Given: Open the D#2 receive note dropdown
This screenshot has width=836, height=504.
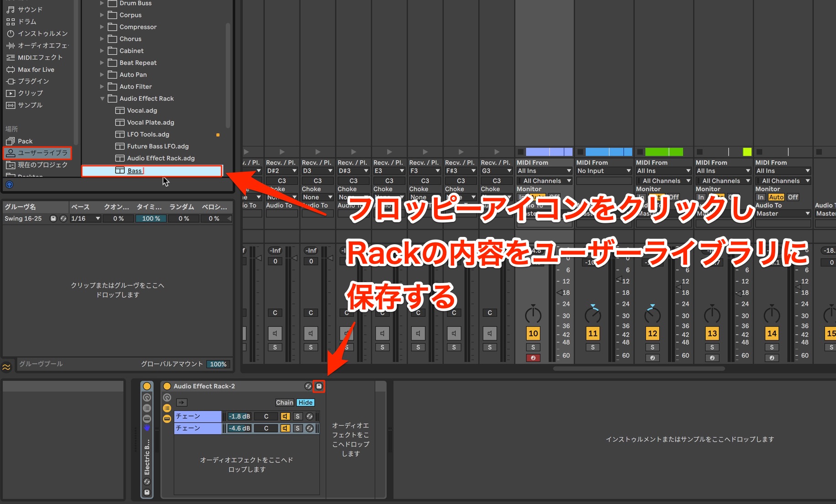Looking at the screenshot, I should pos(282,171).
